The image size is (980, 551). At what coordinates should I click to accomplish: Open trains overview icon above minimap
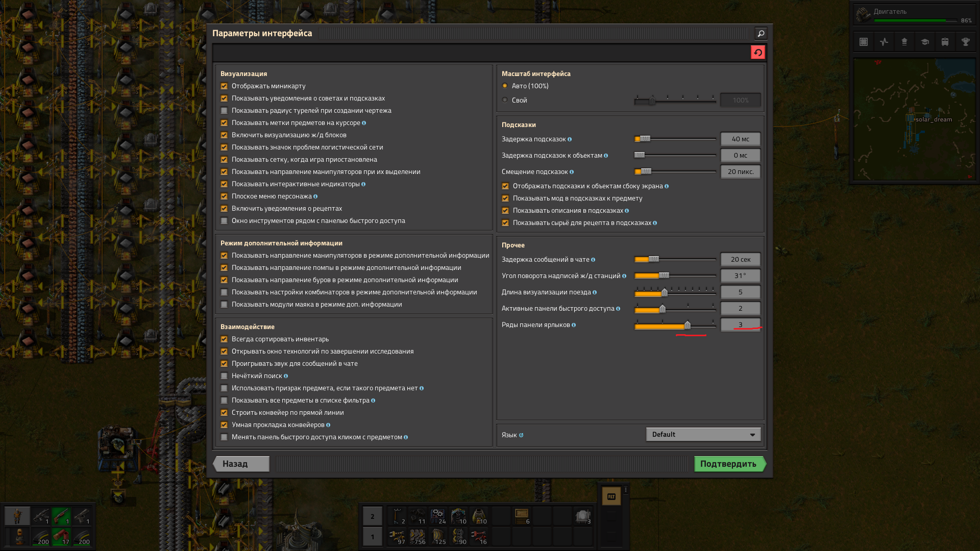tap(945, 42)
